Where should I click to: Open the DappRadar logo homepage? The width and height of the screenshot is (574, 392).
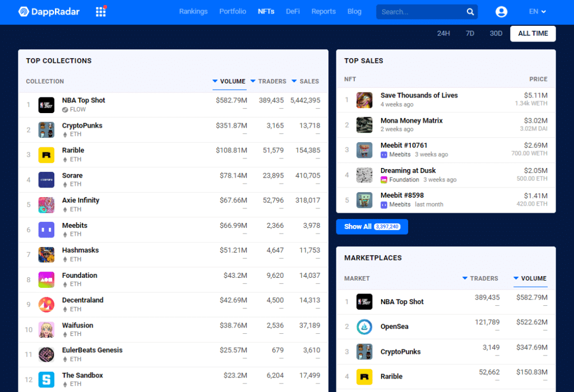[x=49, y=12]
